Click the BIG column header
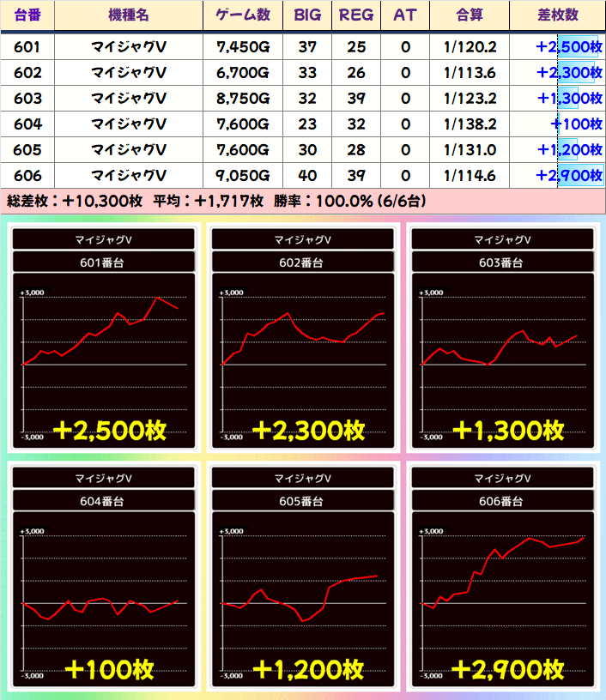Viewport: 606px width, 700px height. (x=307, y=15)
